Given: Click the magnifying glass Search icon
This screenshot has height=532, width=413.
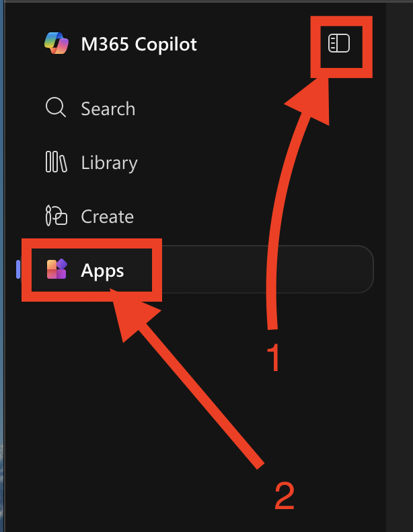Looking at the screenshot, I should (x=56, y=108).
